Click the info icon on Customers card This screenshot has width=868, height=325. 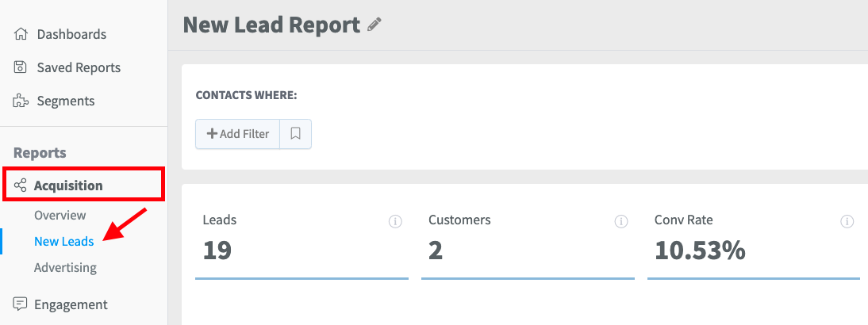pyautogui.click(x=621, y=221)
